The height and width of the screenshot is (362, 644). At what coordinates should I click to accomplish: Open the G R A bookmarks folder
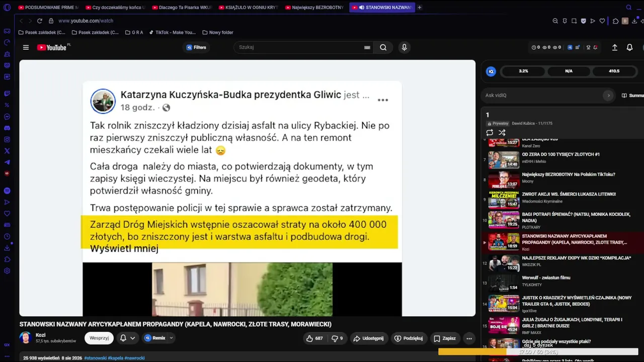point(133,33)
